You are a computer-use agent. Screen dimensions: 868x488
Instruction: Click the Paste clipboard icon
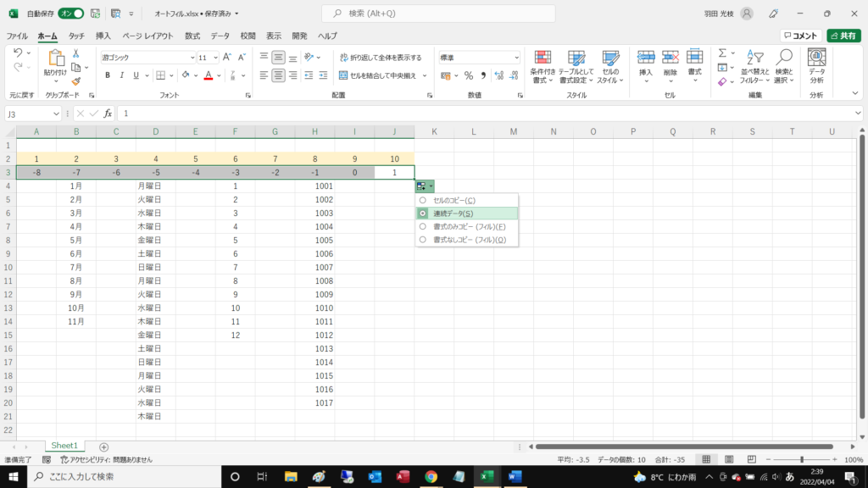[x=55, y=58]
